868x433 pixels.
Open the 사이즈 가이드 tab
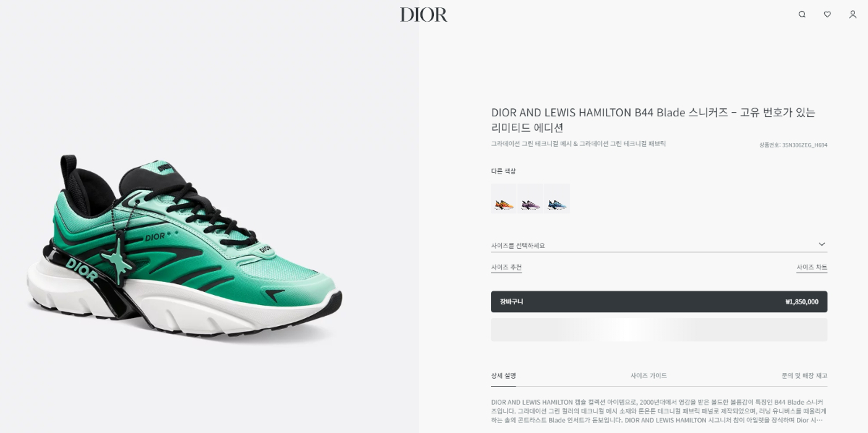[x=649, y=376]
